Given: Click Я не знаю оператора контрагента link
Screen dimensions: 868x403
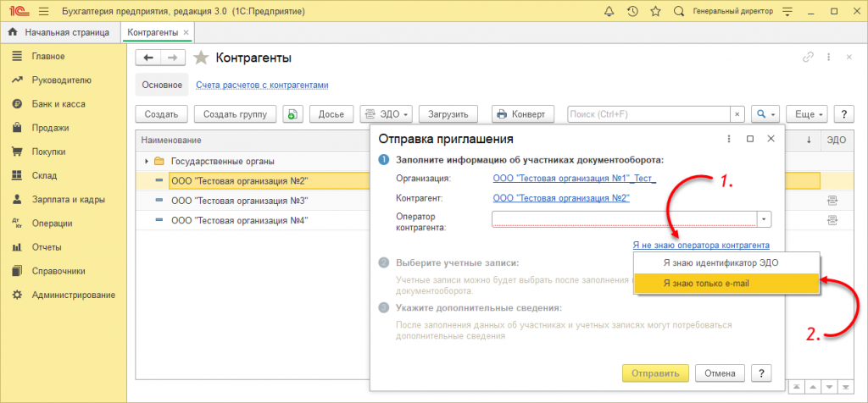Looking at the screenshot, I should point(701,245).
